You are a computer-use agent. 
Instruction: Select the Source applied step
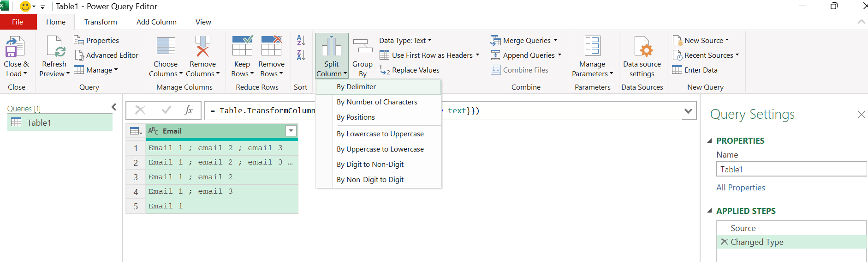pos(791,228)
